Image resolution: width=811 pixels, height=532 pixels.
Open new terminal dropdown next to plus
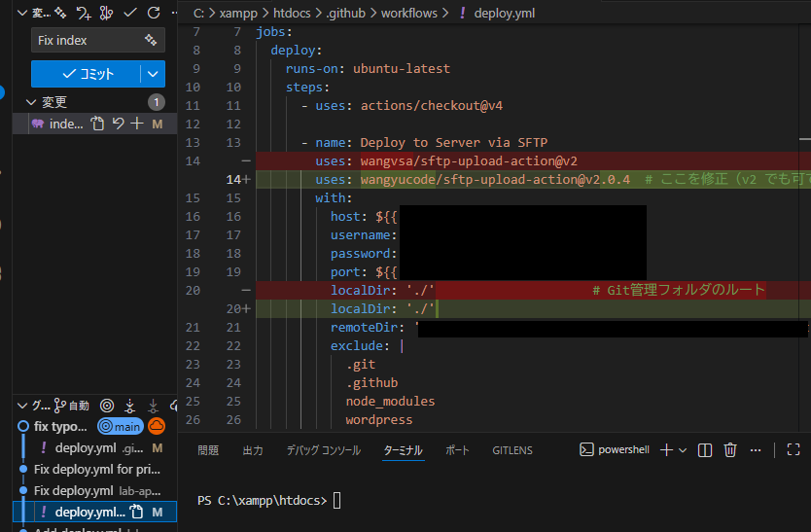(x=683, y=449)
